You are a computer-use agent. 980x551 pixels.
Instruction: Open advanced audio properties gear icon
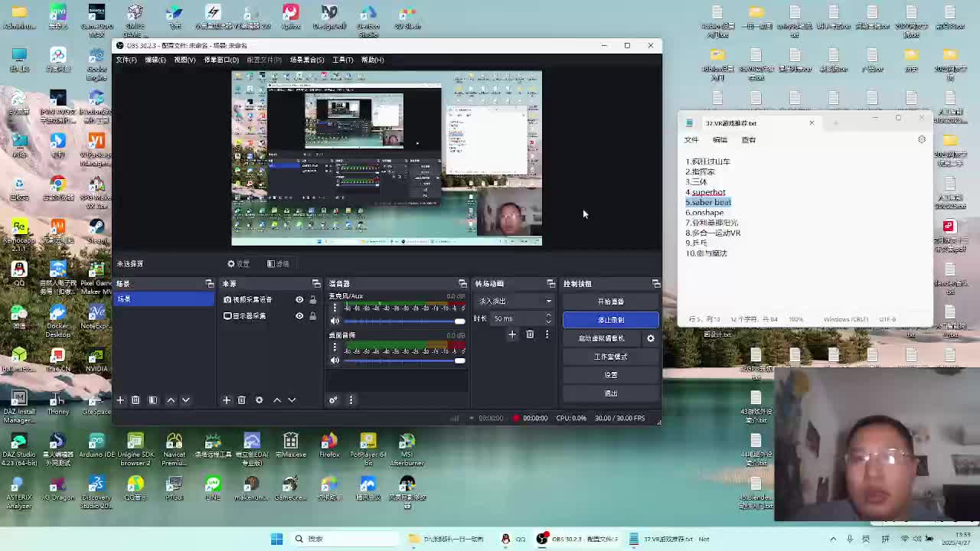pos(333,400)
